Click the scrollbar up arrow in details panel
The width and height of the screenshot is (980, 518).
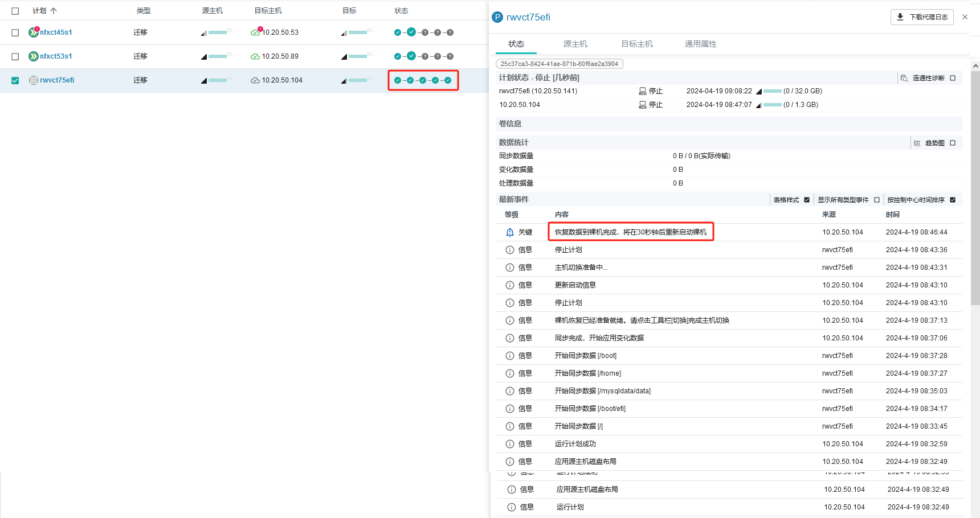coord(975,66)
